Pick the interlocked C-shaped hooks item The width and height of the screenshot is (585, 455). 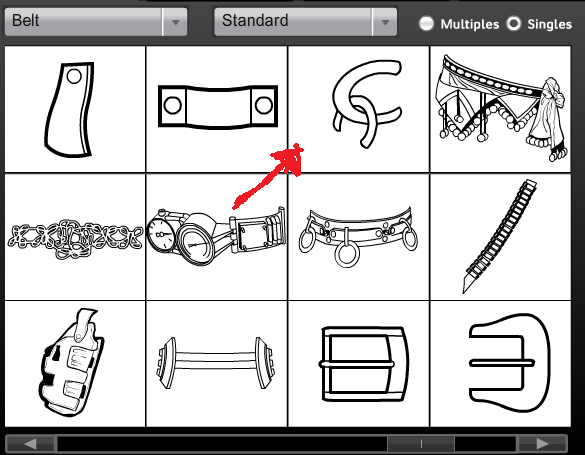359,109
